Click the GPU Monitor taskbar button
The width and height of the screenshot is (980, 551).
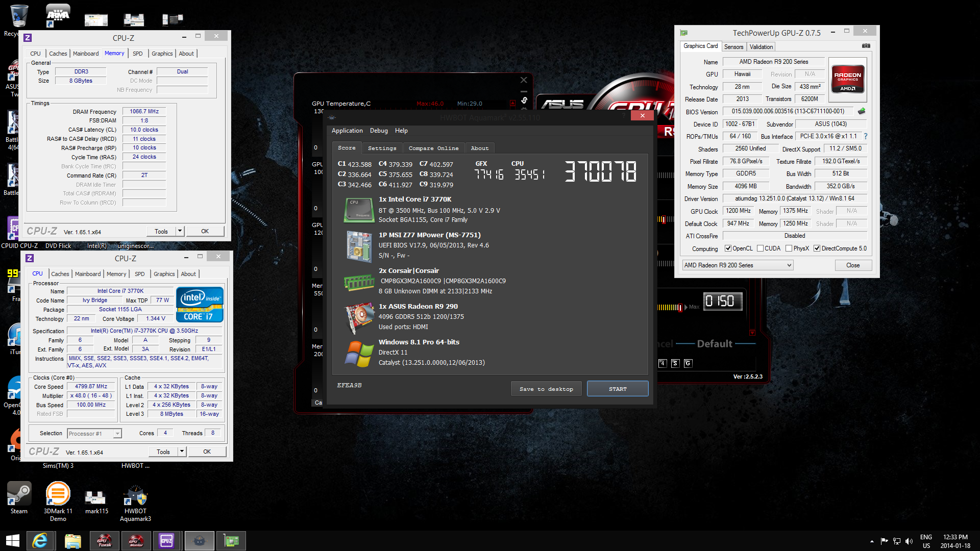(136, 541)
